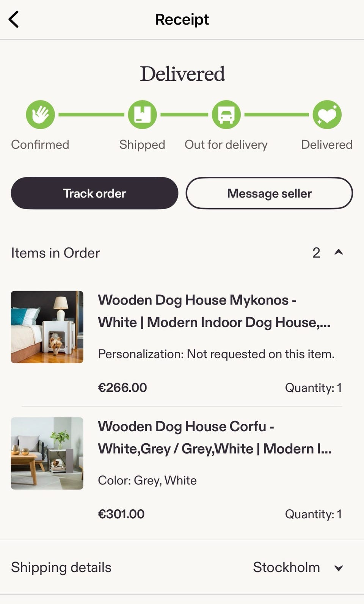Tap the Out for delivery truck icon
The image size is (364, 604).
click(x=226, y=115)
